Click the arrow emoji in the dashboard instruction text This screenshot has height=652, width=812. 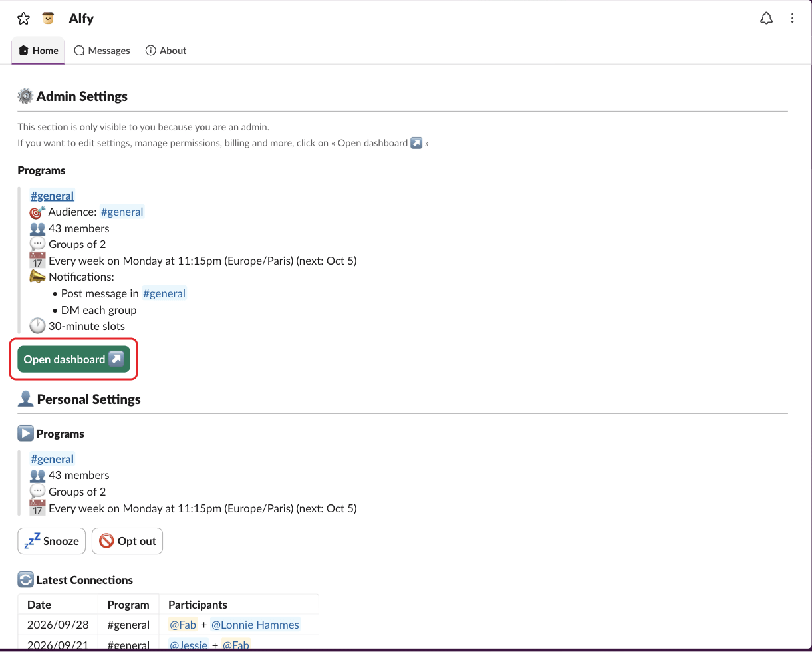pos(416,143)
